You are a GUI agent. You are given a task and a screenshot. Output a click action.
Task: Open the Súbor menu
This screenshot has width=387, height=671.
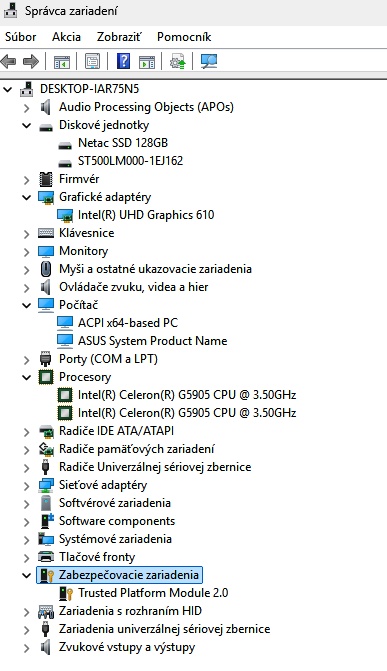tap(21, 37)
